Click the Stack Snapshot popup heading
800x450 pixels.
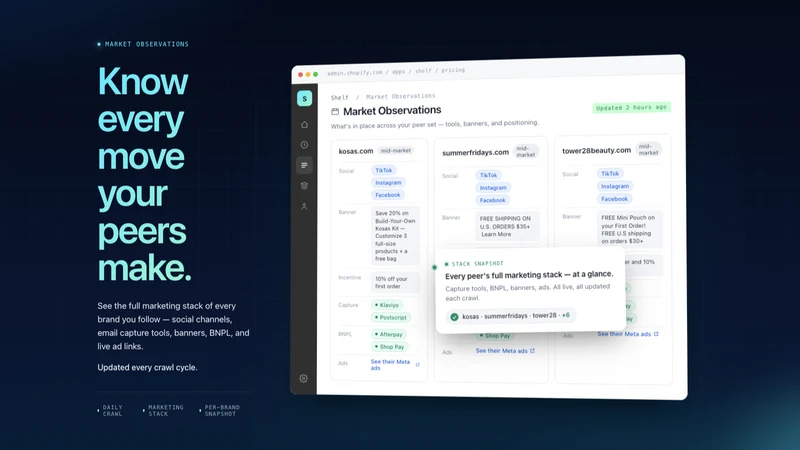click(x=529, y=274)
